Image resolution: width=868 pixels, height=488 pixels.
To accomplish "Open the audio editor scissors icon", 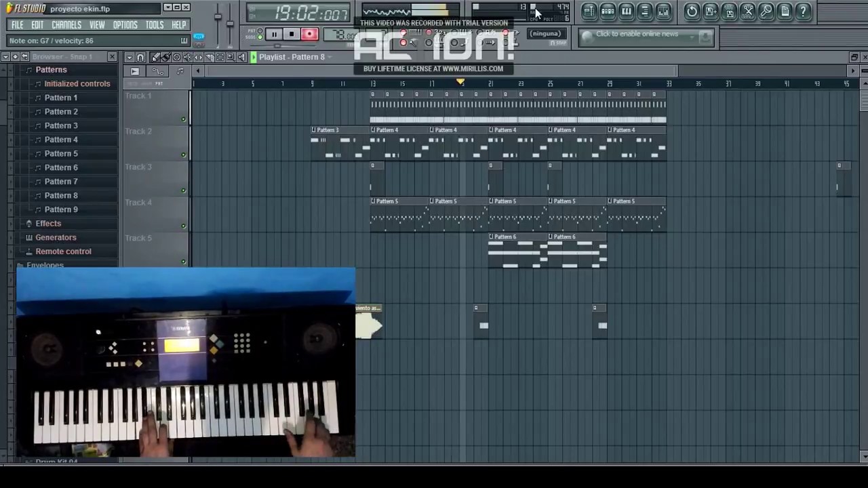I will (x=748, y=12).
